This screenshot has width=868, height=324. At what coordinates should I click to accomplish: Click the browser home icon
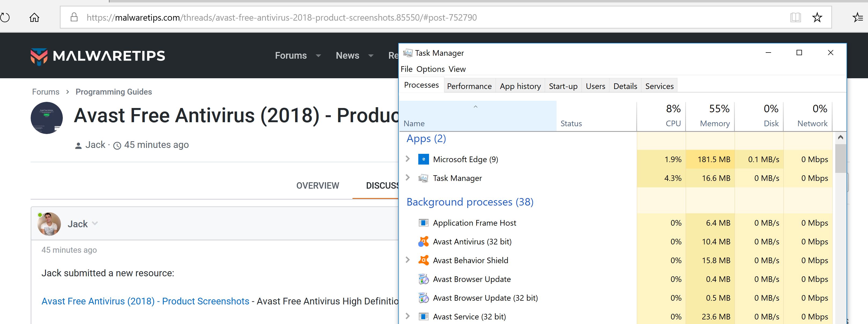click(x=34, y=17)
